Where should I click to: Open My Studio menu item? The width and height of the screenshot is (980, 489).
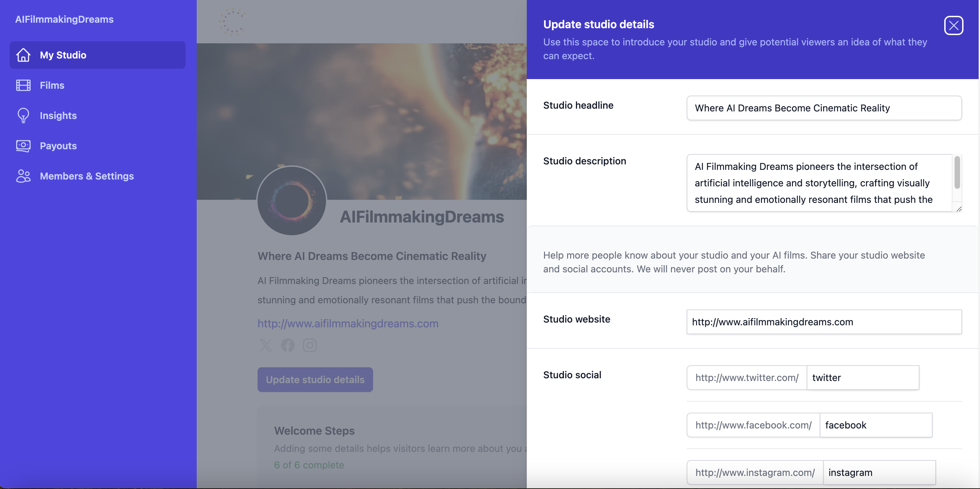(x=98, y=55)
